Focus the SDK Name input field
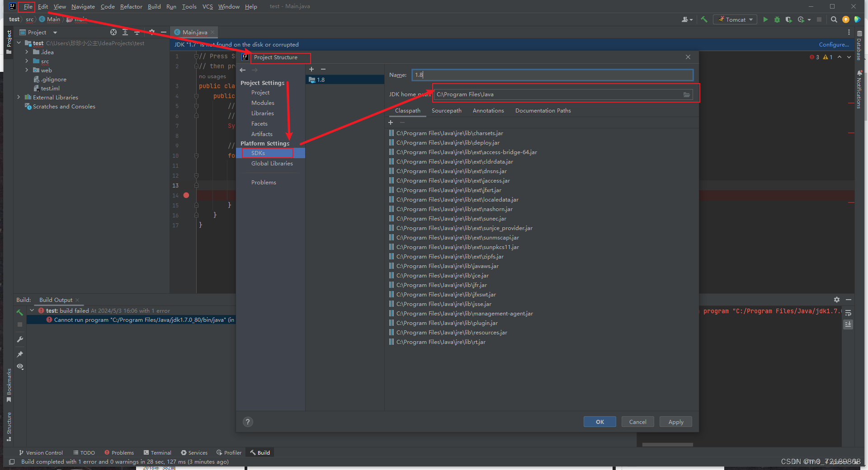 552,75
